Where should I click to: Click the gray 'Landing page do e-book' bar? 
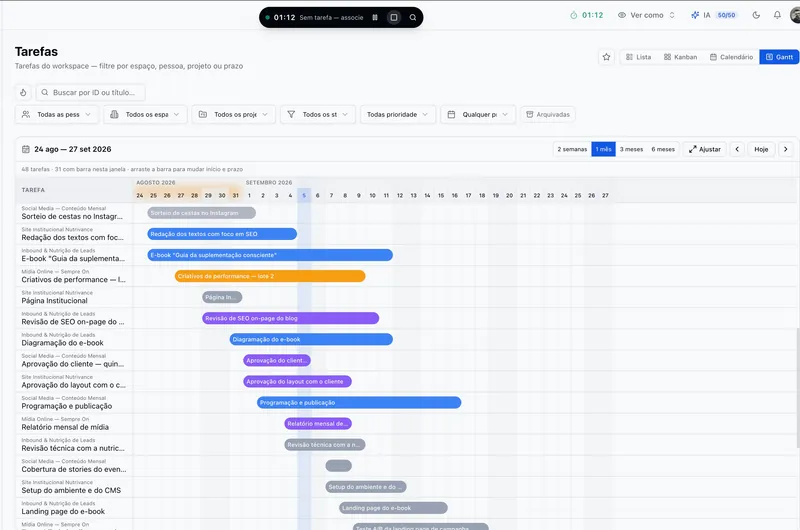tap(393, 508)
